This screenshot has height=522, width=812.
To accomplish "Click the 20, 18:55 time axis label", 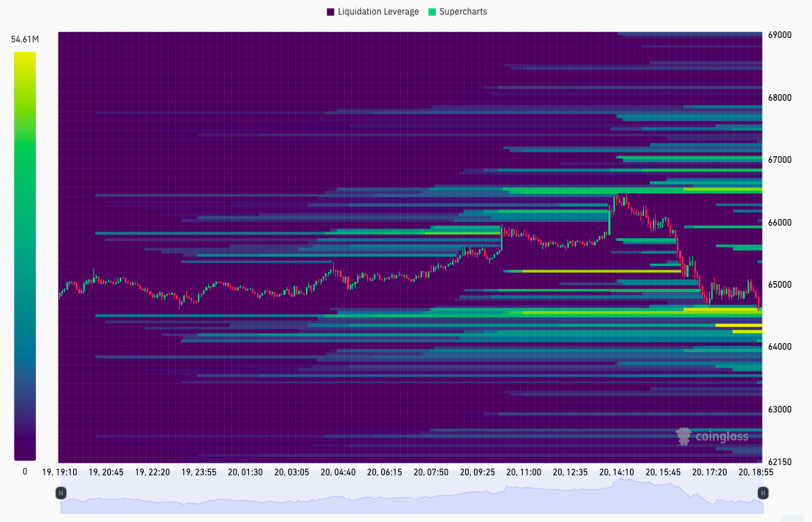I will click(x=756, y=472).
